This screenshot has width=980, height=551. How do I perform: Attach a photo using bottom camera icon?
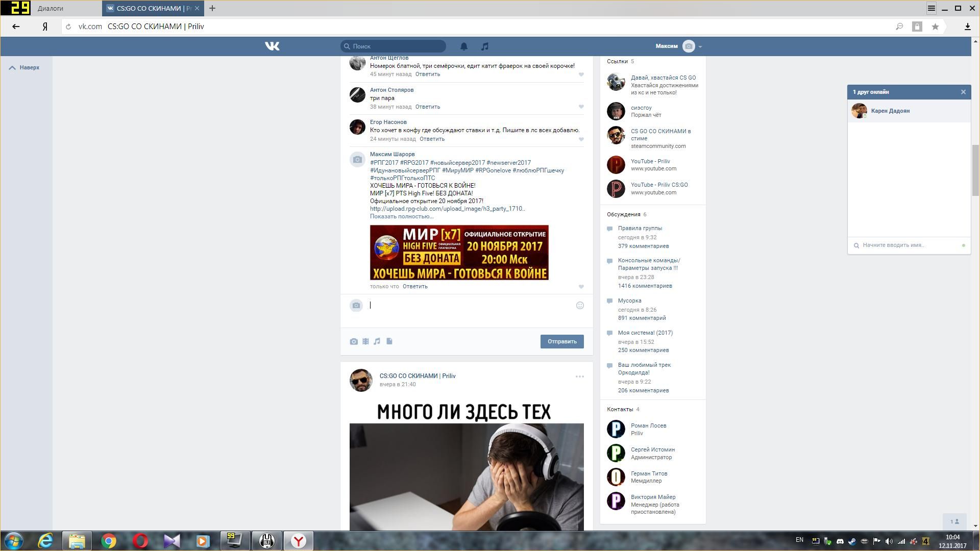(x=354, y=341)
